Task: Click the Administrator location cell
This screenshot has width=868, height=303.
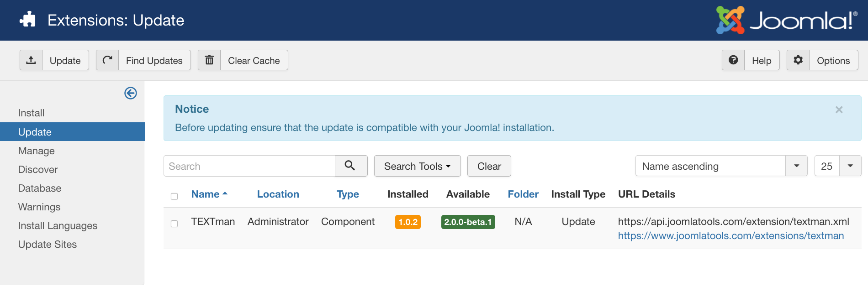Action: click(278, 221)
